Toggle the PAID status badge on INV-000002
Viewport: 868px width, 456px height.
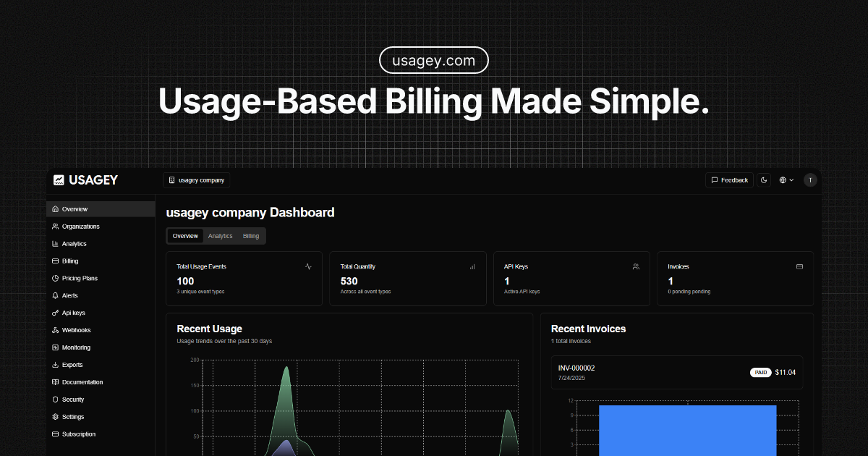760,372
